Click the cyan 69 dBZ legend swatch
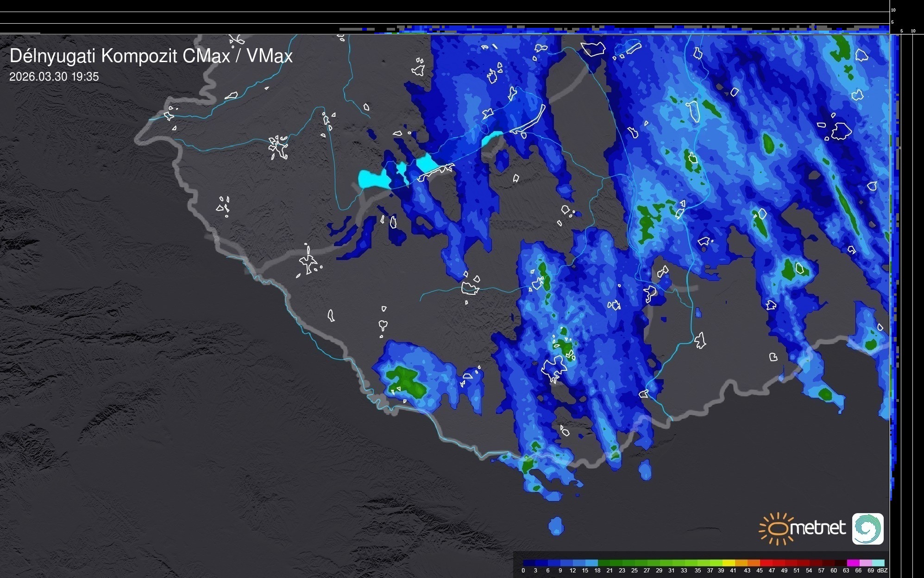 click(878, 563)
